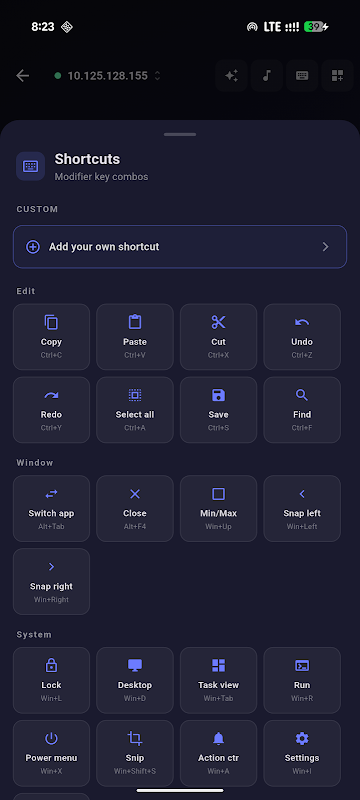Select the Cut scissors shortcut
The image size is (360, 800).
(x=218, y=337)
